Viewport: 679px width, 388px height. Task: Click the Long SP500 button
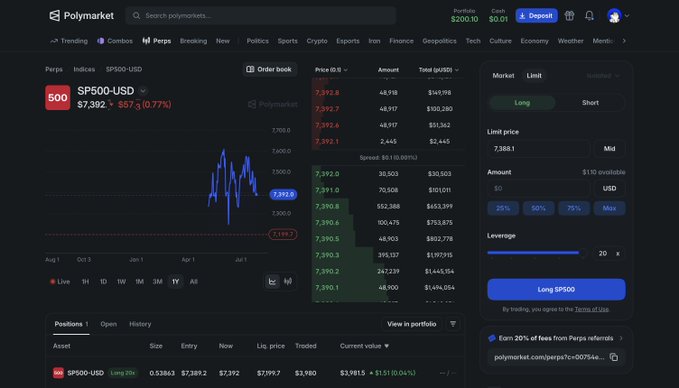[x=556, y=289]
